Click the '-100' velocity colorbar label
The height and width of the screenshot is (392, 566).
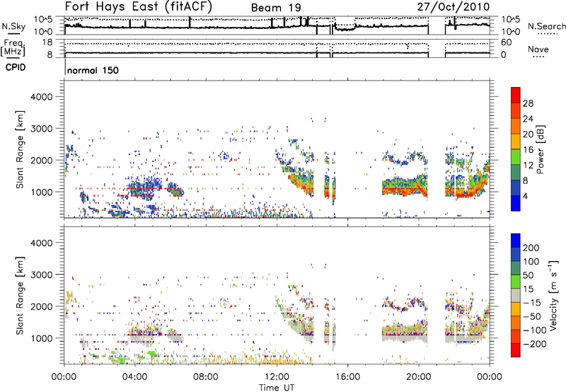(x=534, y=330)
